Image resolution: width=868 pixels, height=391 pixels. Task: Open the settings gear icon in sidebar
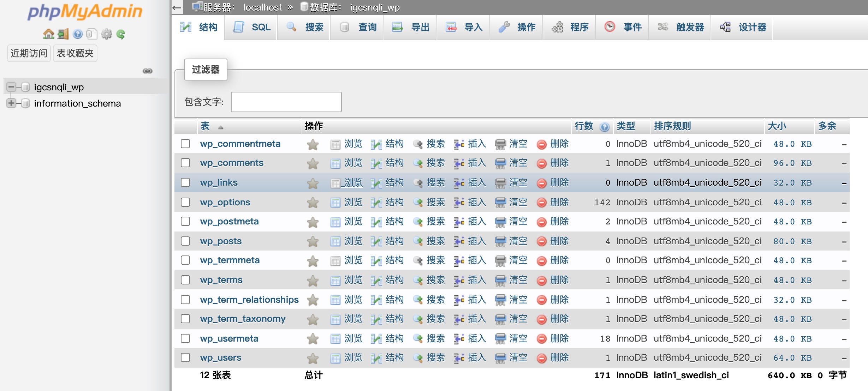[106, 34]
